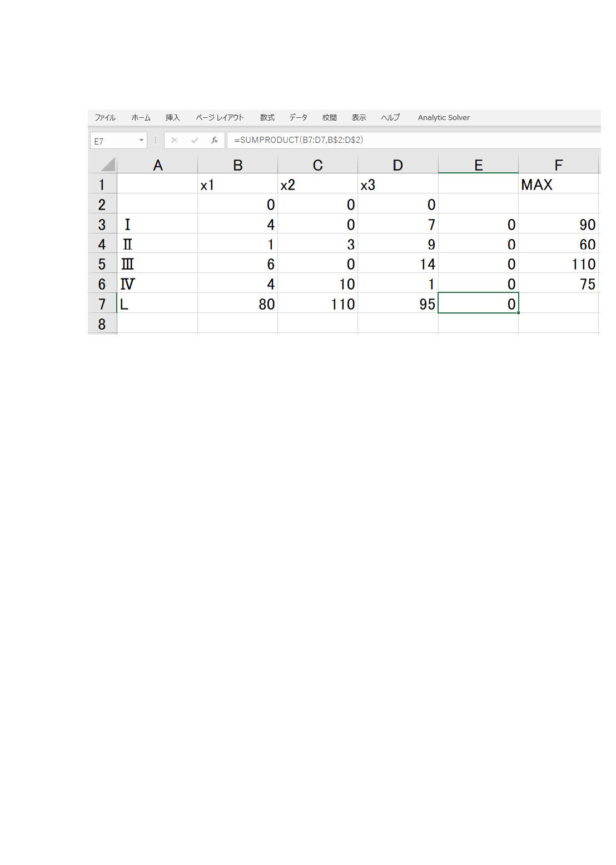Click the Enter checkmark formula icon

(194, 141)
